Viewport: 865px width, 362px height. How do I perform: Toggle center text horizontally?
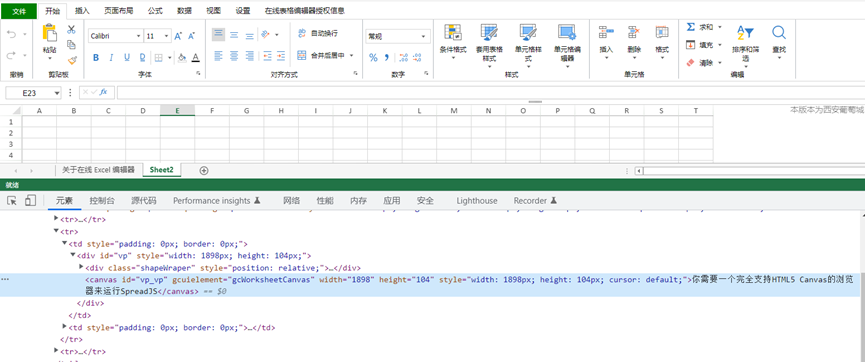[234, 56]
